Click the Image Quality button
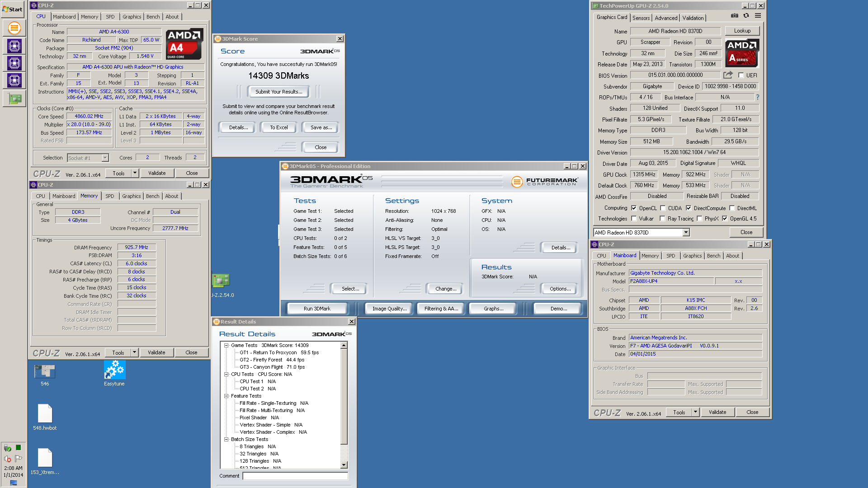The height and width of the screenshot is (488, 868). 389,309
